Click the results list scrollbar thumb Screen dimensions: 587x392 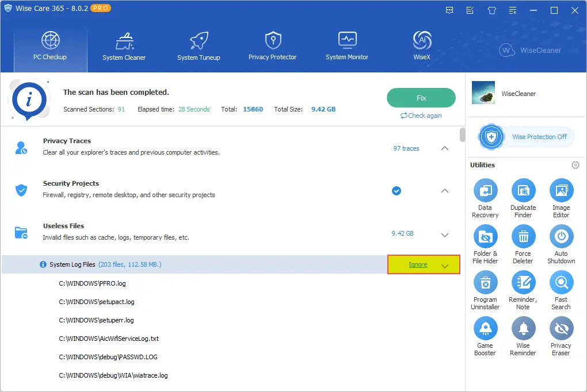tap(462, 134)
